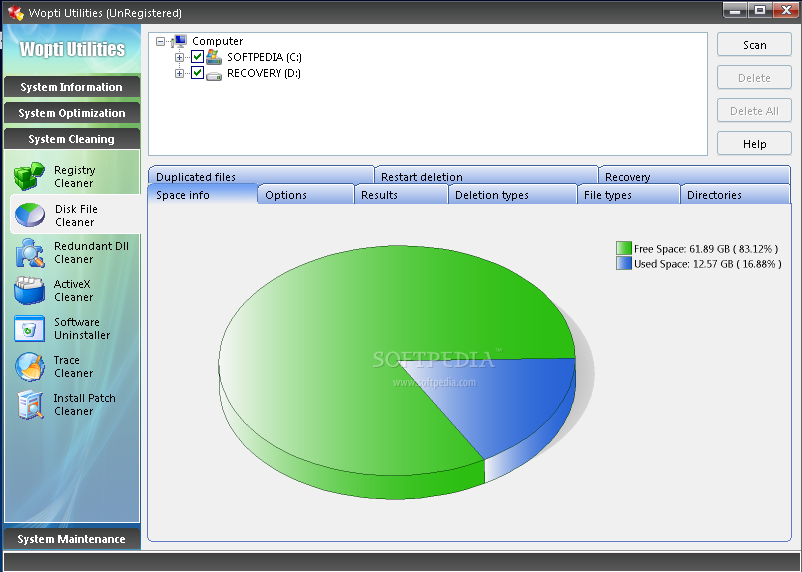This screenshot has width=802, height=572.
Task: Expand the RECOVERY (D:) drive node
Action: click(179, 74)
